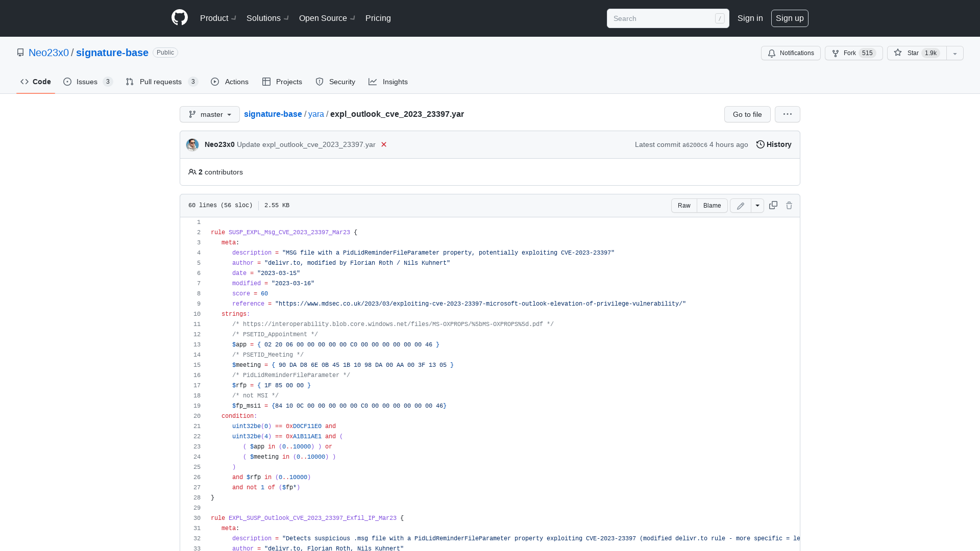Open commit message Update expl_outlook link
The height and width of the screenshot is (551, 980).
click(x=306, y=144)
